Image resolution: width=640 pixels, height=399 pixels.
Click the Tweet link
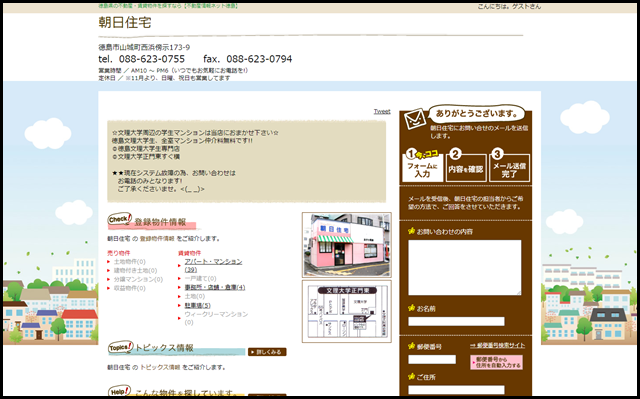pyautogui.click(x=382, y=111)
